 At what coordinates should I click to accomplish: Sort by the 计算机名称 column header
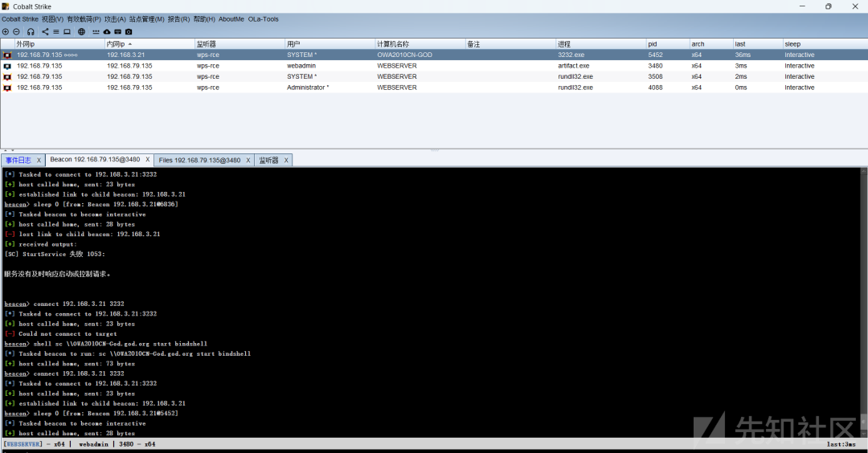tap(420, 43)
